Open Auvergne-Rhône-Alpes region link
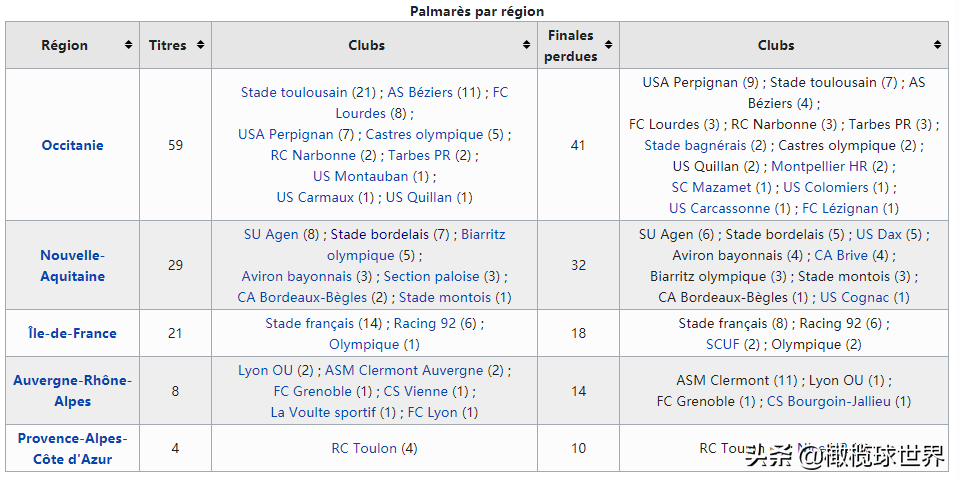This screenshot has width=959, height=482. coord(72,391)
